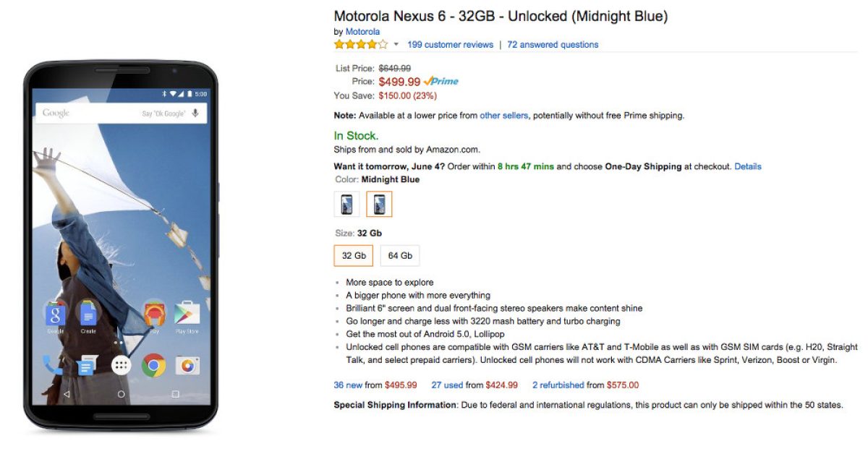Screen dimensions: 868x454
Task: Tap the camera app icon in the phone dock
Action: 187,365
